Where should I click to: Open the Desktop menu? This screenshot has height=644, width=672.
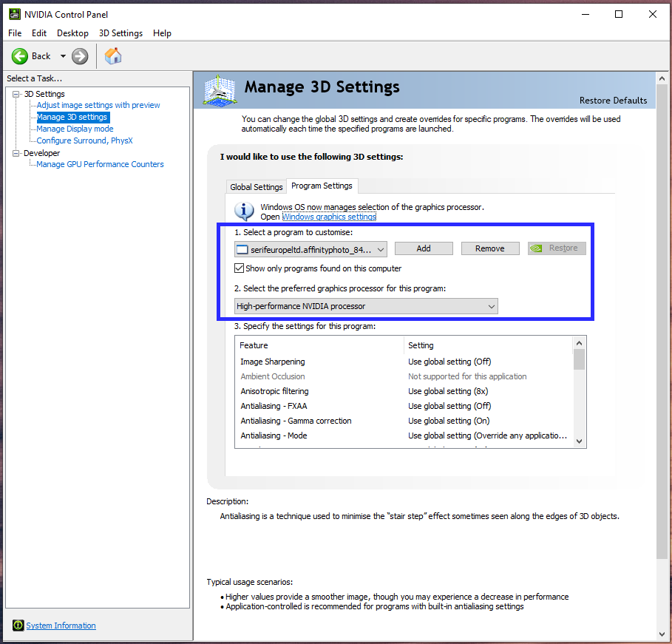(x=73, y=33)
